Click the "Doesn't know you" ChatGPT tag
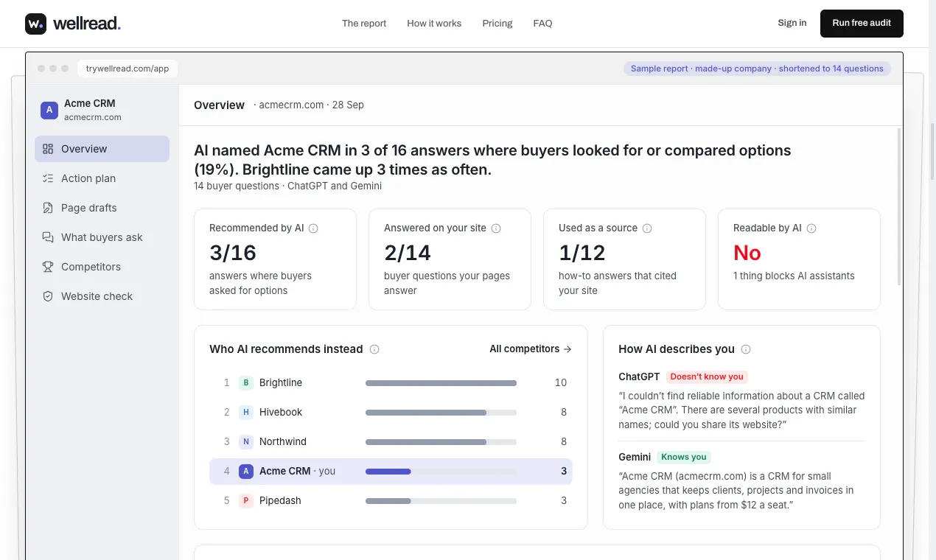The height and width of the screenshot is (560, 936). (707, 377)
